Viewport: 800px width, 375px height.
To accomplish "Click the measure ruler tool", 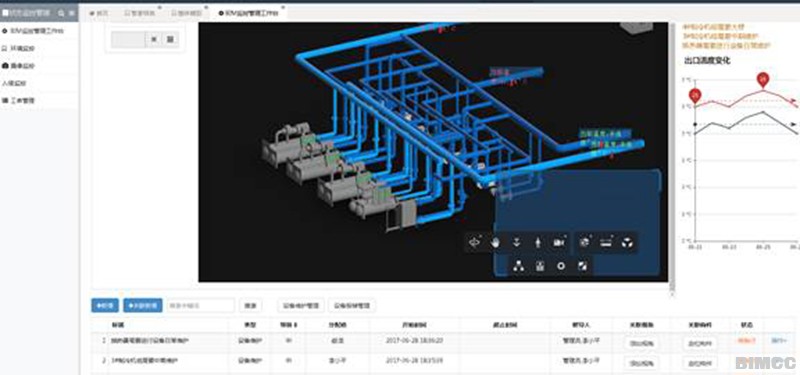I will [x=606, y=243].
